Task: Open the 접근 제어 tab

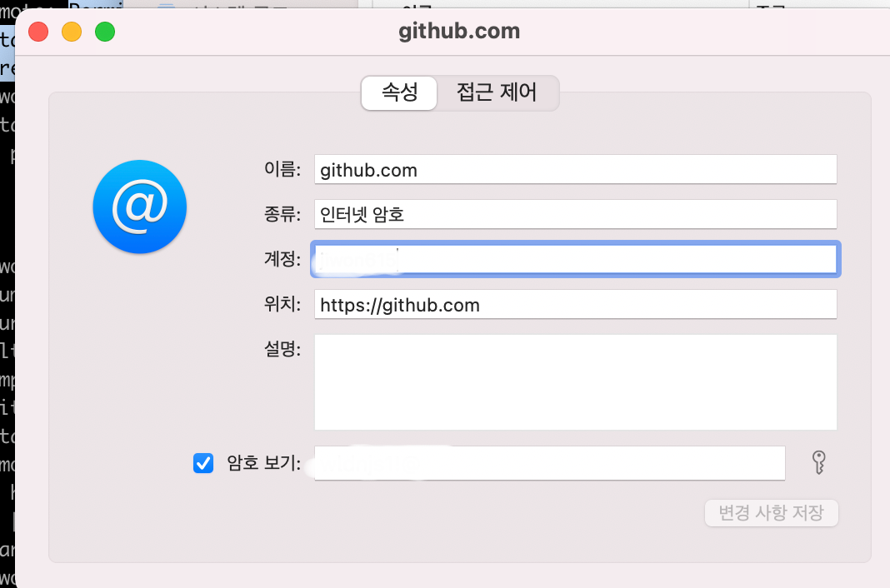Action: (497, 92)
